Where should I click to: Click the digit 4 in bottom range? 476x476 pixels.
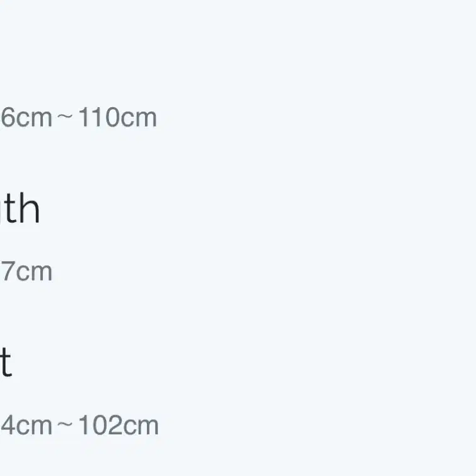[8, 426]
